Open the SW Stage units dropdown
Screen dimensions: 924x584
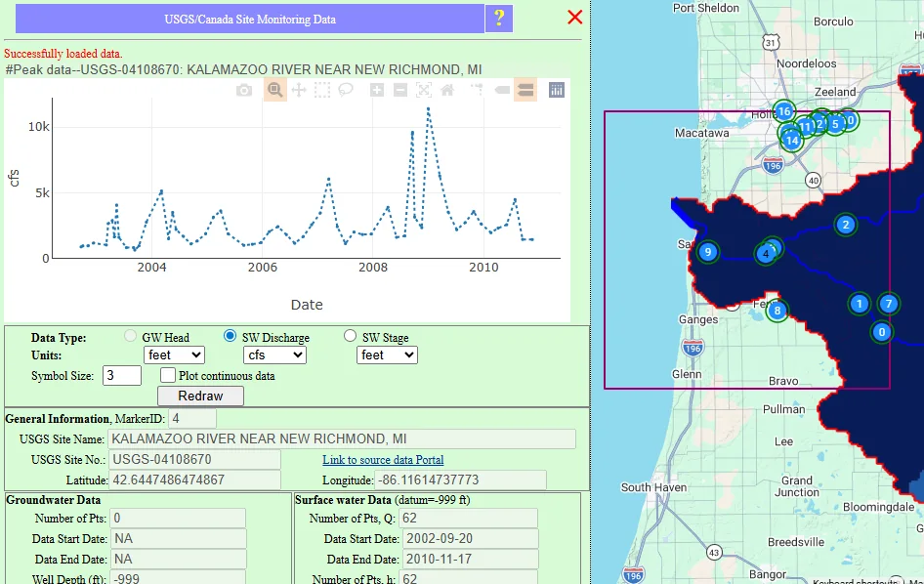click(387, 355)
